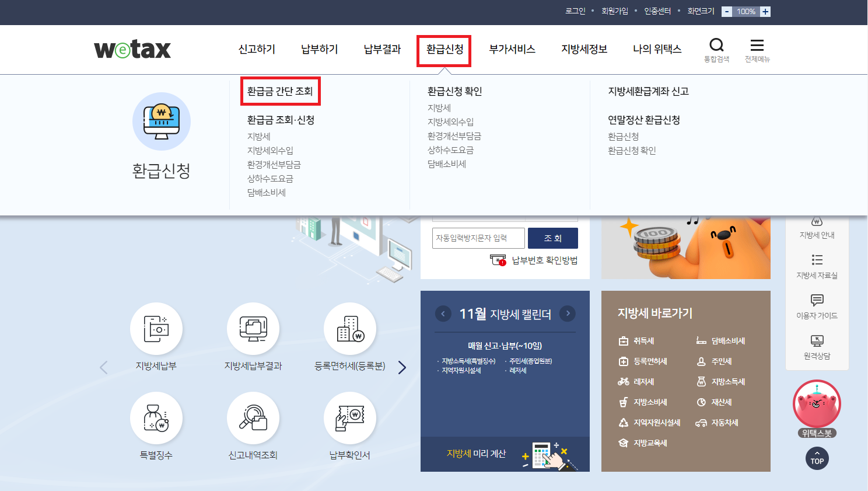Click the 회원가입 link
This screenshot has width=868, height=491.
(615, 11)
